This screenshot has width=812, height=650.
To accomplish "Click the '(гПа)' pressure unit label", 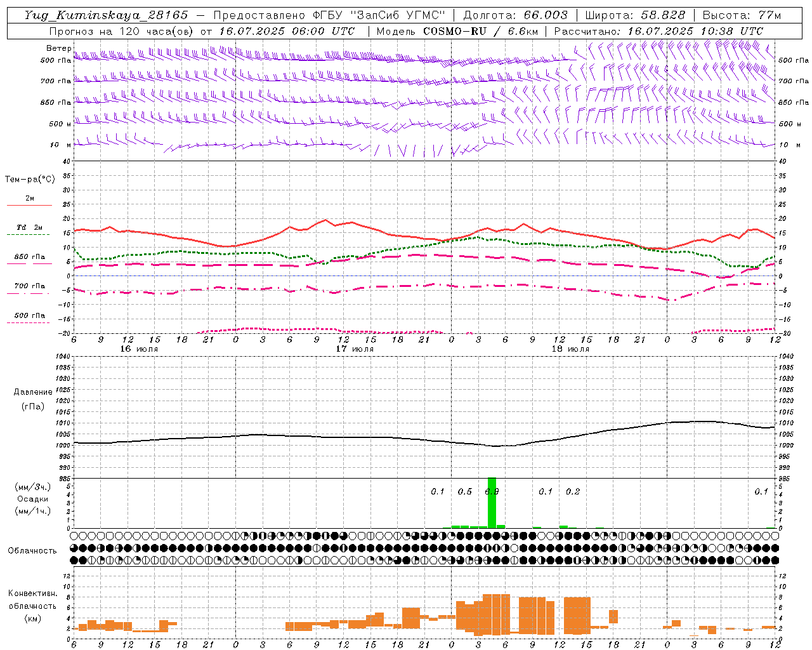I will pyautogui.click(x=33, y=407).
